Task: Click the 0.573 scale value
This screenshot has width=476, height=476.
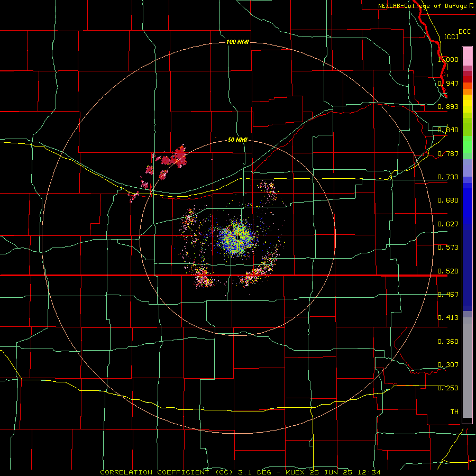Action: (x=448, y=248)
